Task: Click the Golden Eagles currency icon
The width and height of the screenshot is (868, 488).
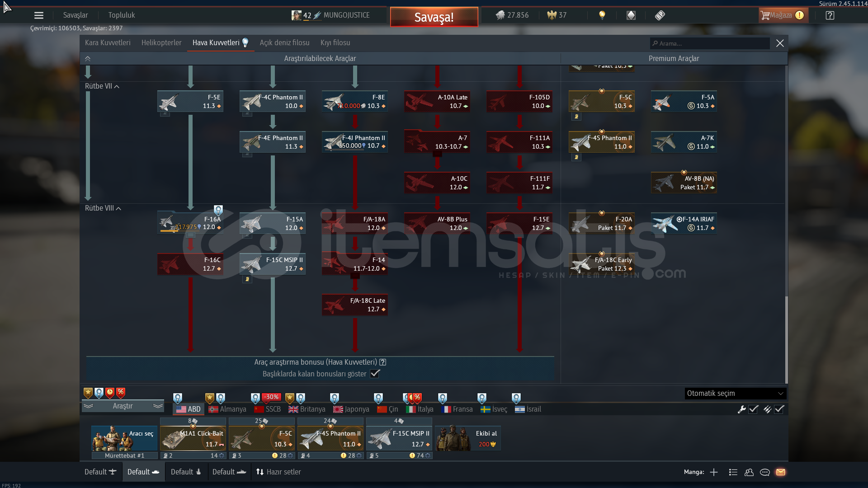Action: [552, 15]
